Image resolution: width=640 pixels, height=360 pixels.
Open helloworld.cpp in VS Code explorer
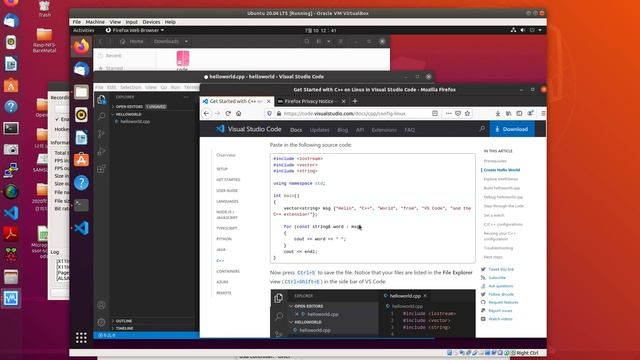(135, 121)
